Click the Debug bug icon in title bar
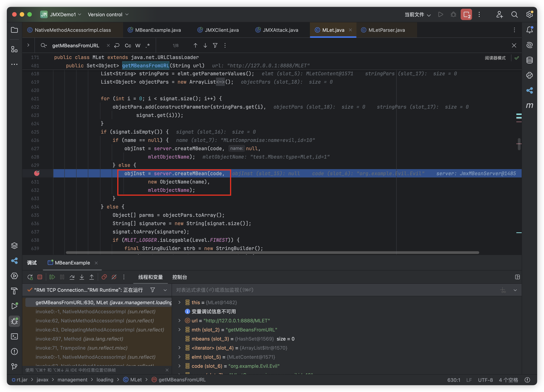 [453, 14]
